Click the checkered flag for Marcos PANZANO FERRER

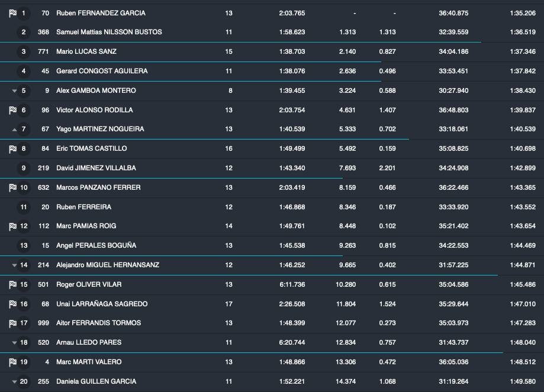coord(12,187)
